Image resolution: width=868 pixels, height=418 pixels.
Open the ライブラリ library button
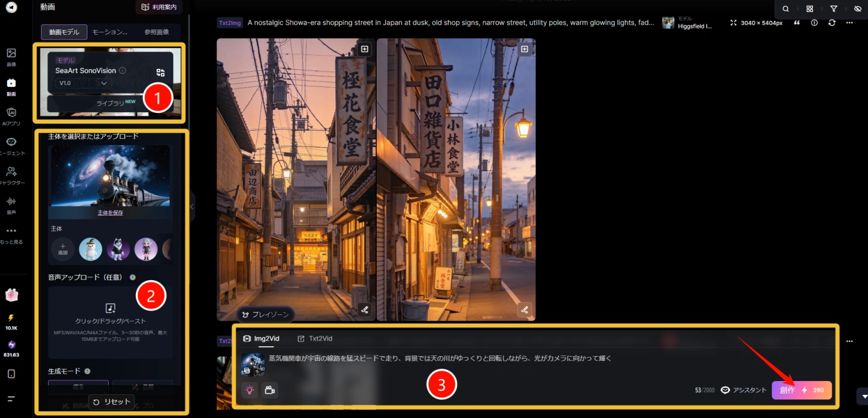[110, 103]
